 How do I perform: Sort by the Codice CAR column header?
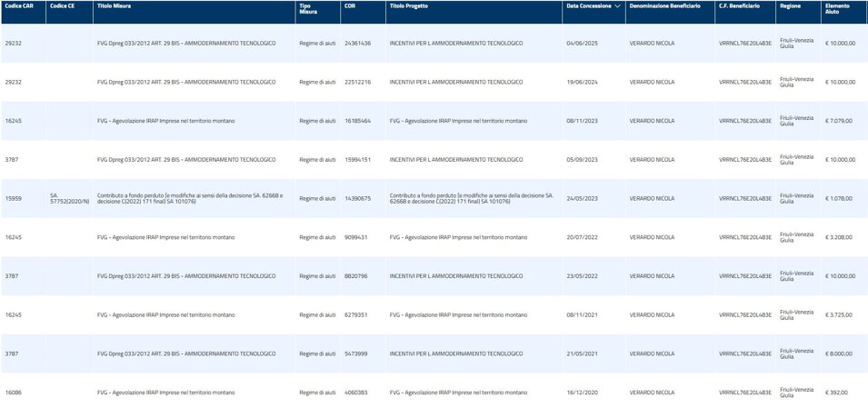click(x=19, y=5)
